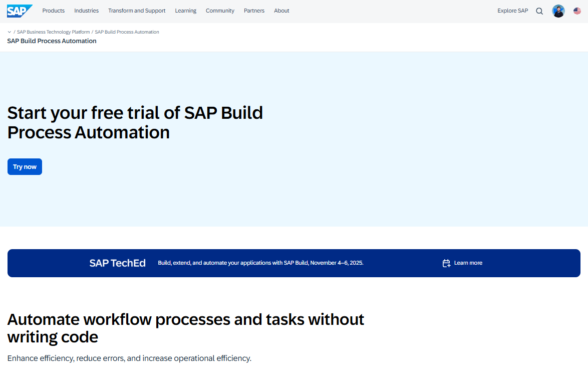Image resolution: width=588 pixels, height=379 pixels.
Task: Go to SAP Business Technology Platform breadcrumb
Action: (53, 32)
